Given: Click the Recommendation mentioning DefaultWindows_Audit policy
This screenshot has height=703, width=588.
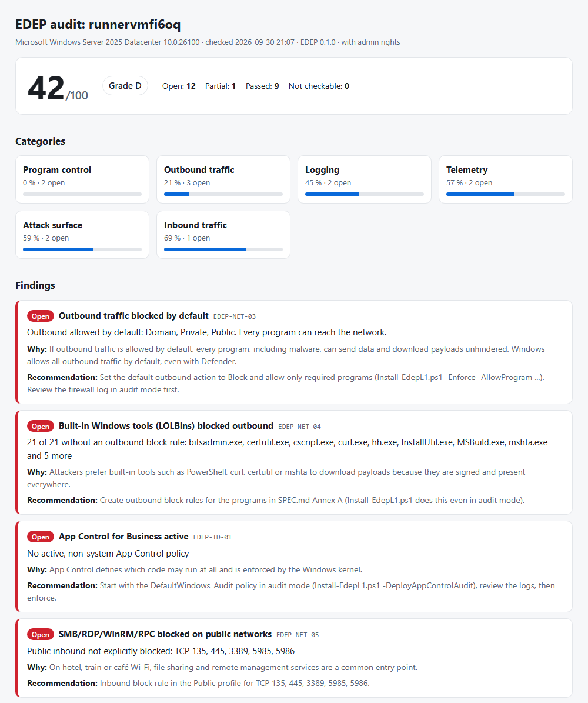Looking at the screenshot, I should [291, 591].
